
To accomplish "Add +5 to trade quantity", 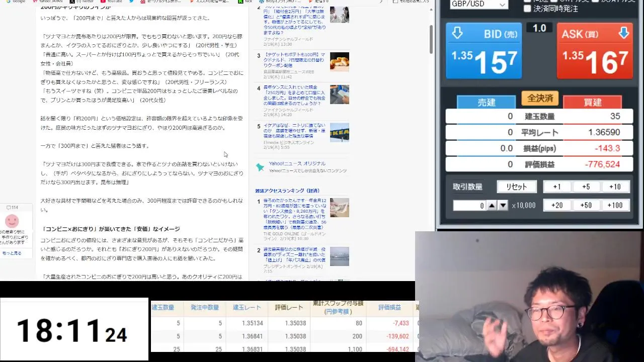I will (x=586, y=187).
